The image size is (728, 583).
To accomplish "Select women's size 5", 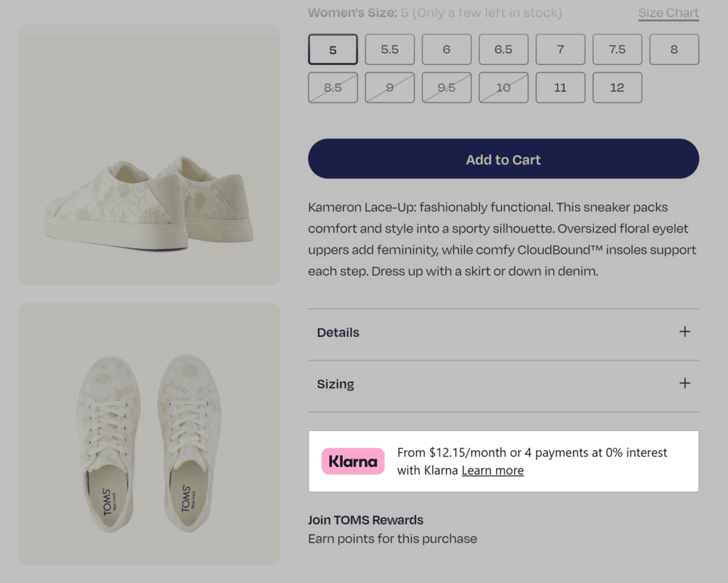I will [x=333, y=49].
